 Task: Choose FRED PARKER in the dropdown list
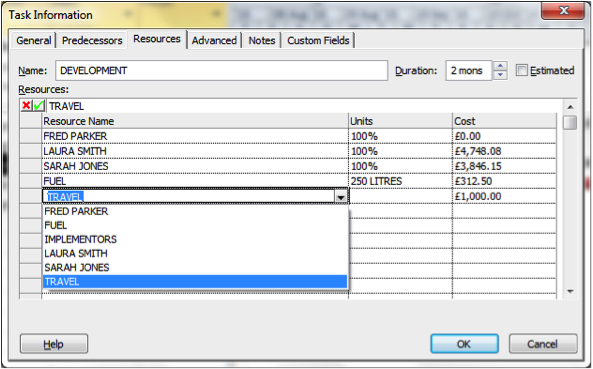point(195,211)
